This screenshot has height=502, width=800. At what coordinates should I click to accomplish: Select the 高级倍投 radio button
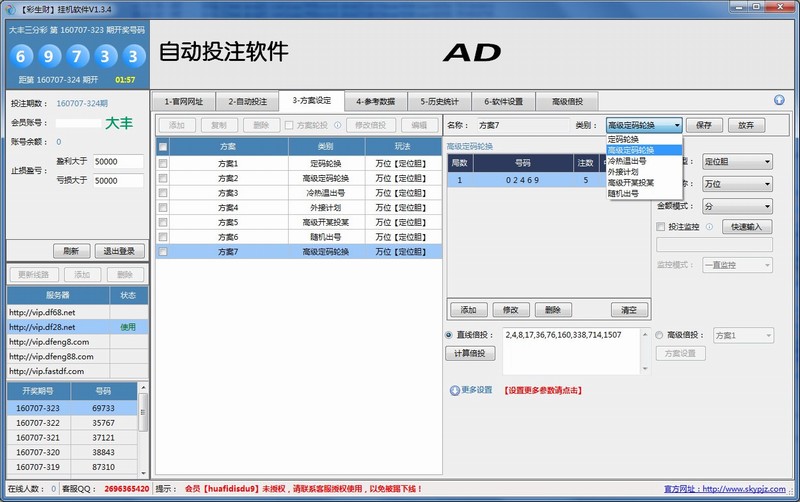click(x=661, y=335)
